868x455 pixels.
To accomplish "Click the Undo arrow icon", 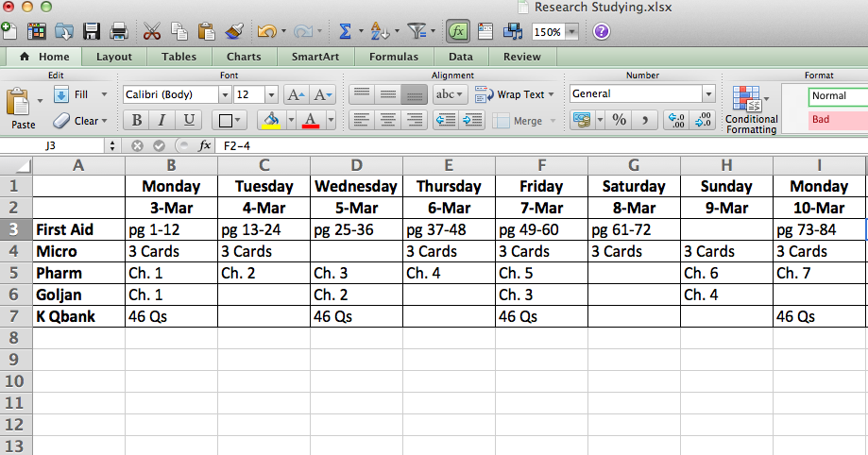I will point(265,31).
